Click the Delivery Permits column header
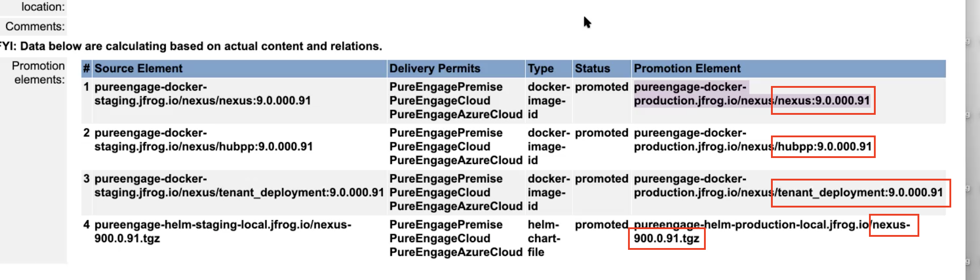Image resolution: width=980 pixels, height=280 pixels. click(x=435, y=68)
